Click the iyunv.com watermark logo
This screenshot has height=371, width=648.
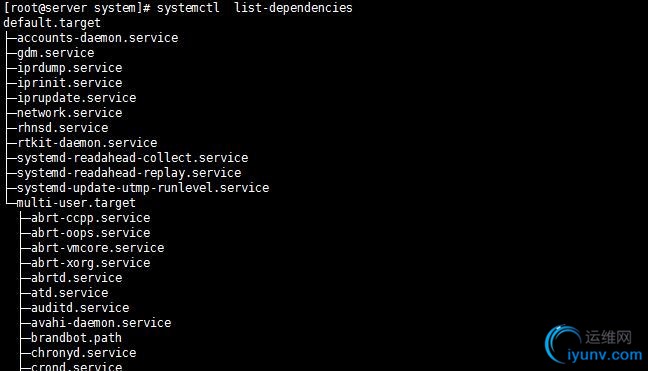pos(593,345)
